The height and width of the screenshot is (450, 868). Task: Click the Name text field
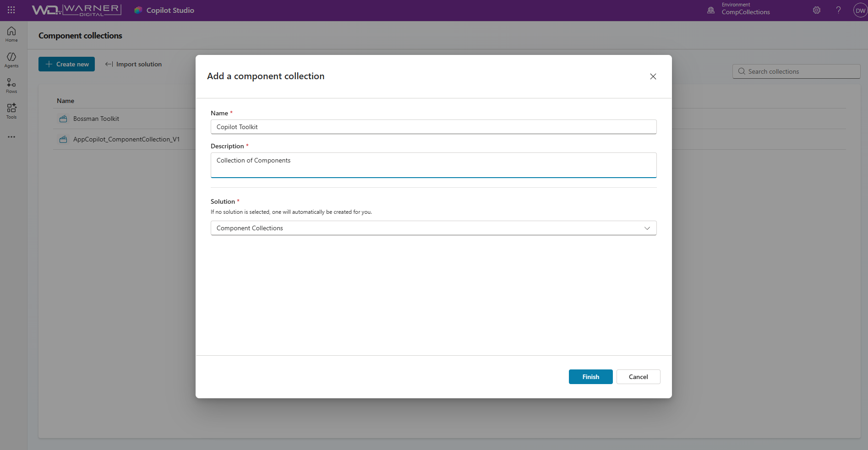[x=433, y=127]
